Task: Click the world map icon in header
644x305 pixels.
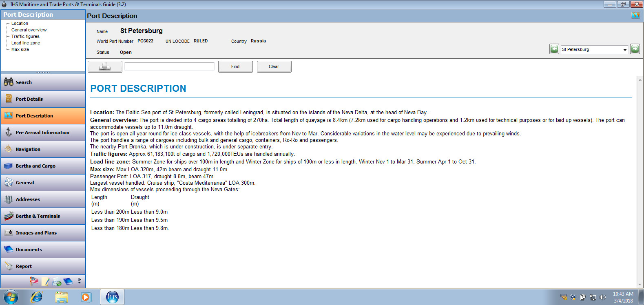Action: pyautogui.click(x=635, y=15)
